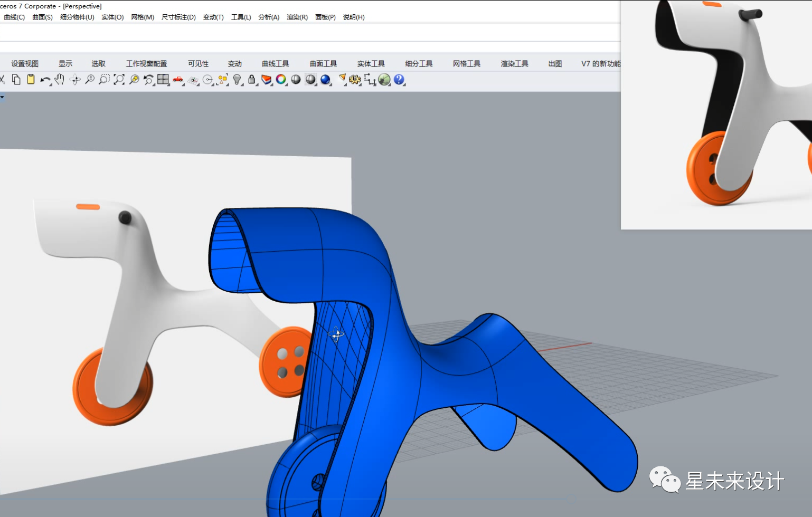Click the green globe icon
The height and width of the screenshot is (517, 812).
[x=384, y=80]
